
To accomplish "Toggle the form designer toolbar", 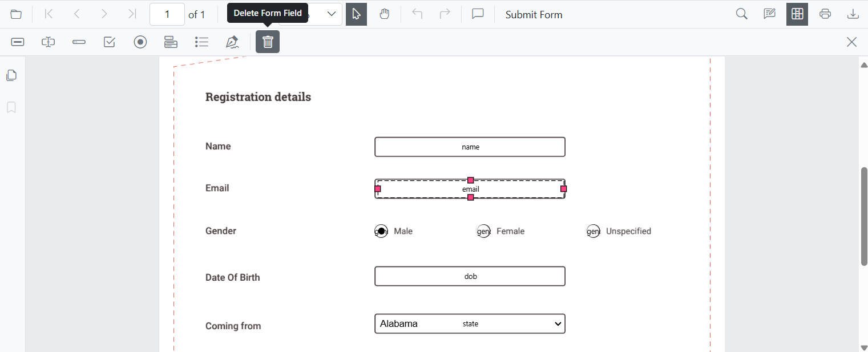I will [x=797, y=14].
